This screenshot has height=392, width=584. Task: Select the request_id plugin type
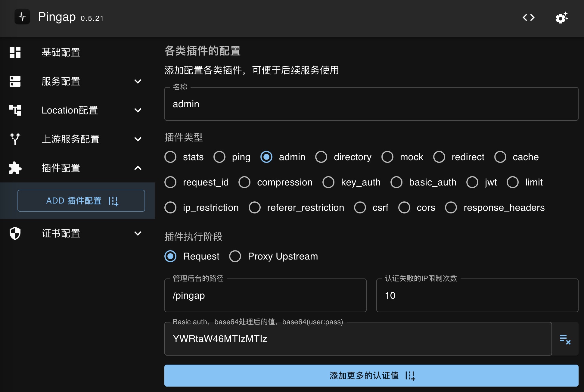(x=170, y=182)
